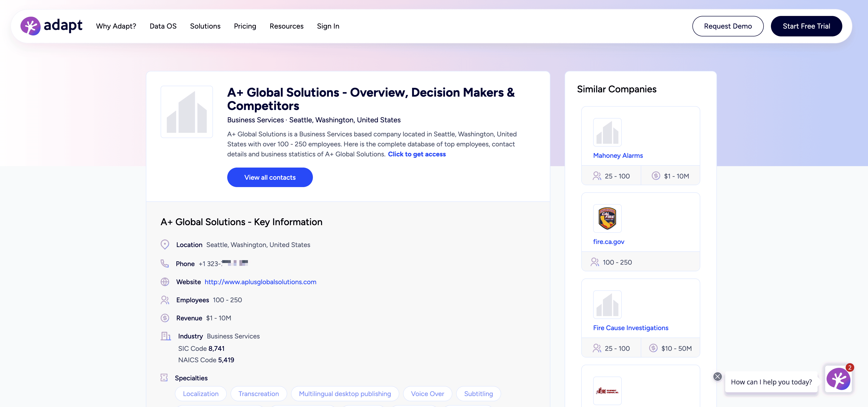The width and height of the screenshot is (868, 407).
Task: Click the globe icon beside Website
Action: [x=165, y=282]
